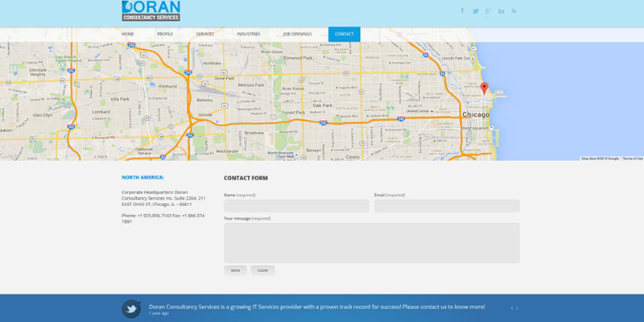Click inside the Your message text area
Viewport: 644px width, 322px height.
(371, 242)
